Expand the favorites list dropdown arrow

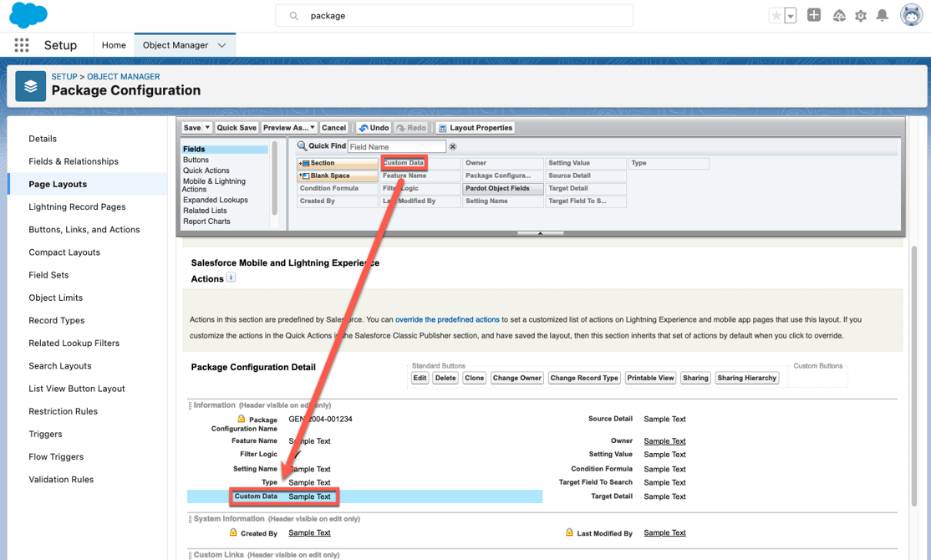click(x=791, y=16)
